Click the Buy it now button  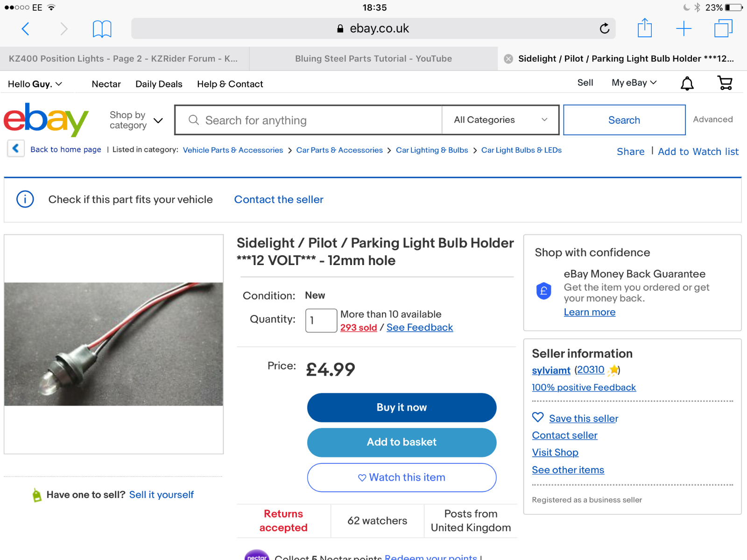pyautogui.click(x=402, y=407)
